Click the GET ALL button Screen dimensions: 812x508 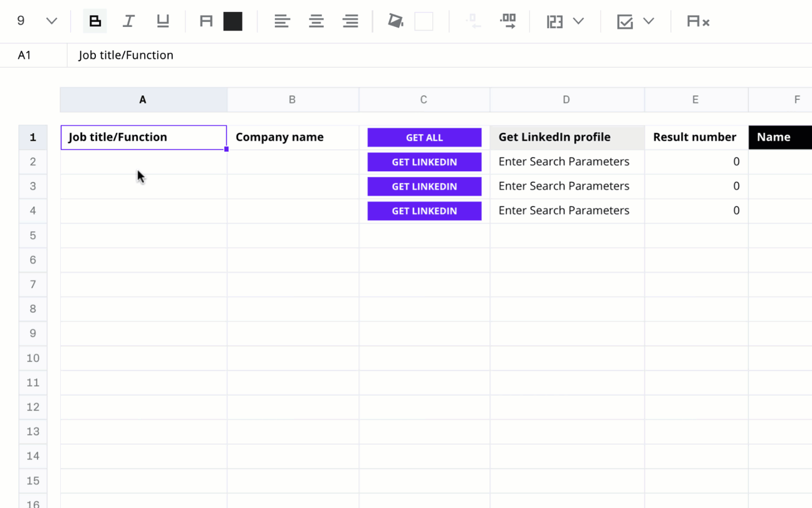[x=424, y=137]
